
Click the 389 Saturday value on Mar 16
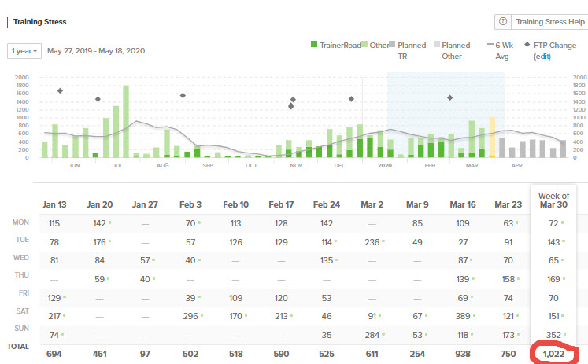pos(463,316)
